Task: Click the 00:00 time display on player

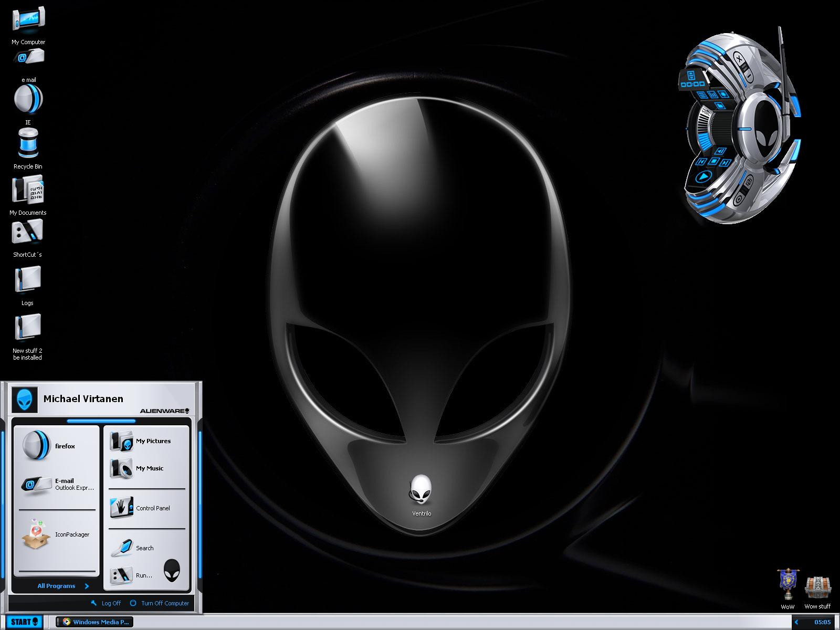Action: (693, 84)
